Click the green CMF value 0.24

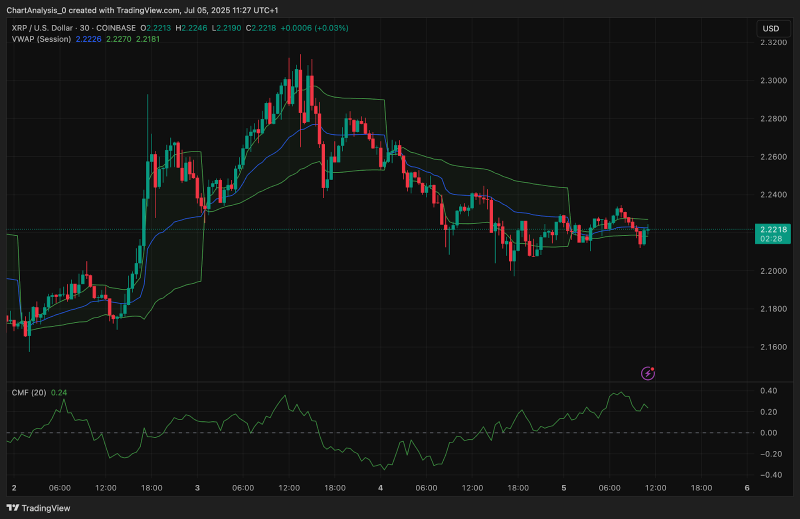pyautogui.click(x=59, y=392)
